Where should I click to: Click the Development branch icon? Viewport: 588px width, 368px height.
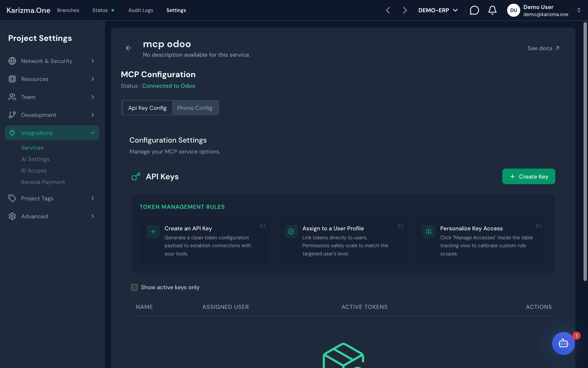point(12,115)
